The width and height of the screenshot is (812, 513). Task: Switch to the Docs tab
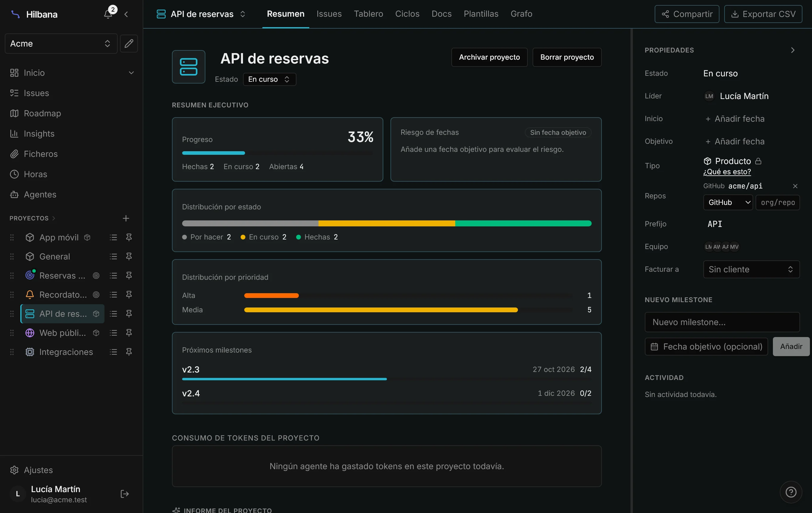pyautogui.click(x=442, y=14)
